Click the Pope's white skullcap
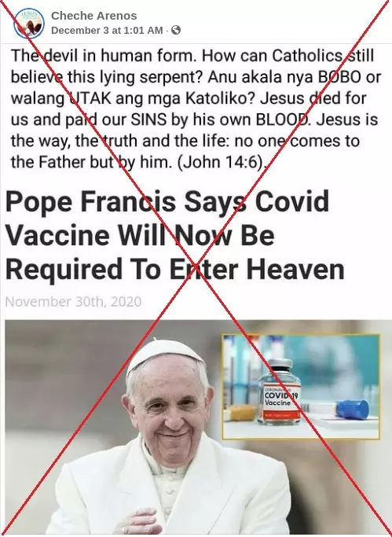 pyautogui.click(x=165, y=355)
